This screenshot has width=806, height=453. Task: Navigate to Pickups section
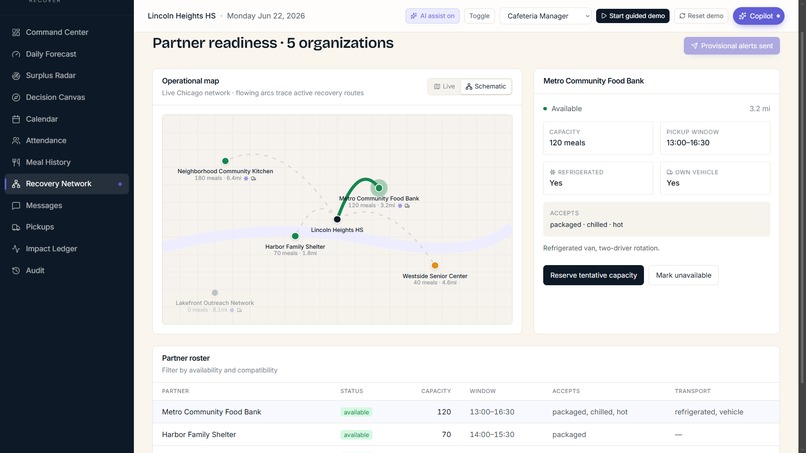(x=67, y=227)
